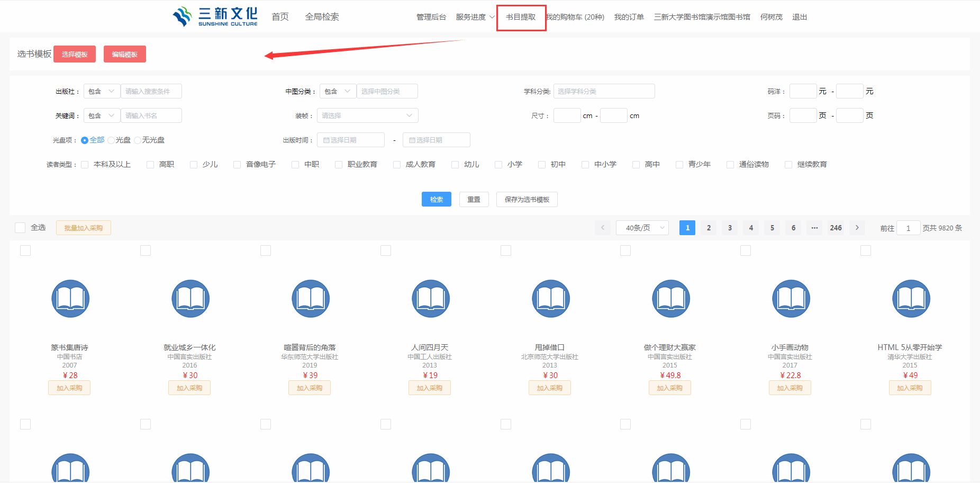This screenshot has height=483, width=980.
Task: Open the 出版社 包含 condition dropdown
Action: tap(102, 91)
